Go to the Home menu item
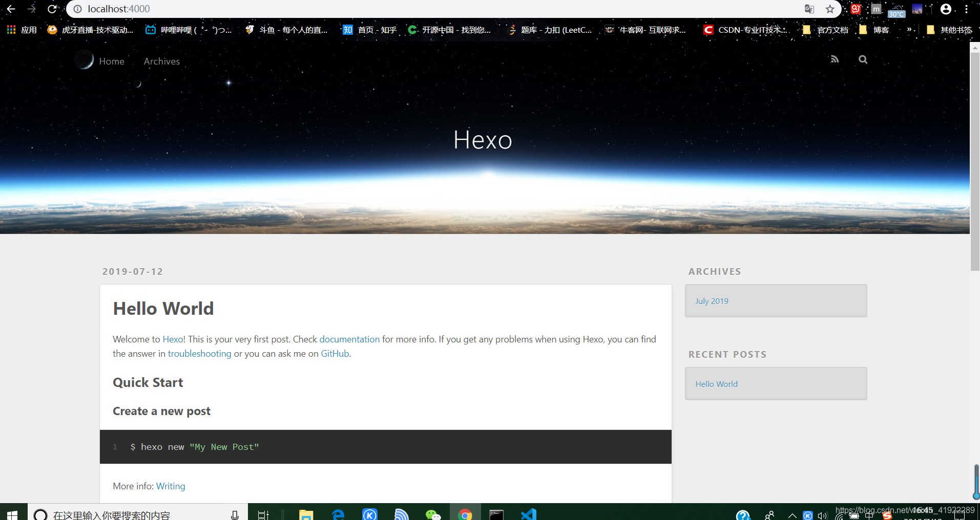 (x=112, y=61)
